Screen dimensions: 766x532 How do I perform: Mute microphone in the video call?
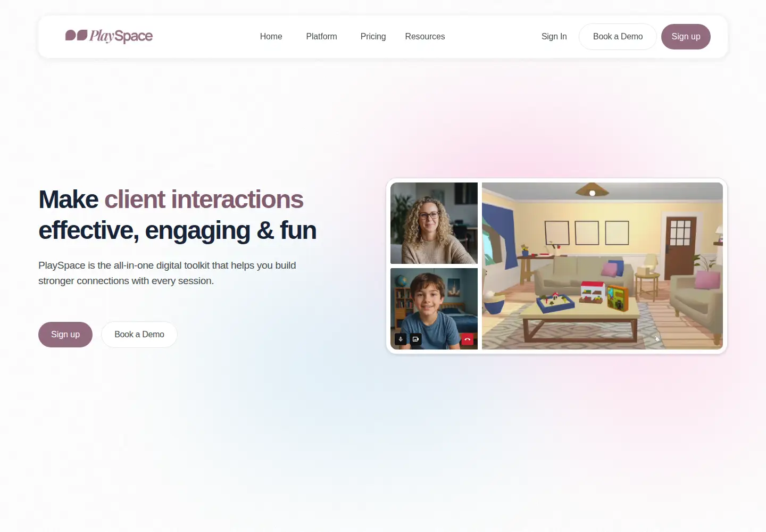[x=401, y=339]
